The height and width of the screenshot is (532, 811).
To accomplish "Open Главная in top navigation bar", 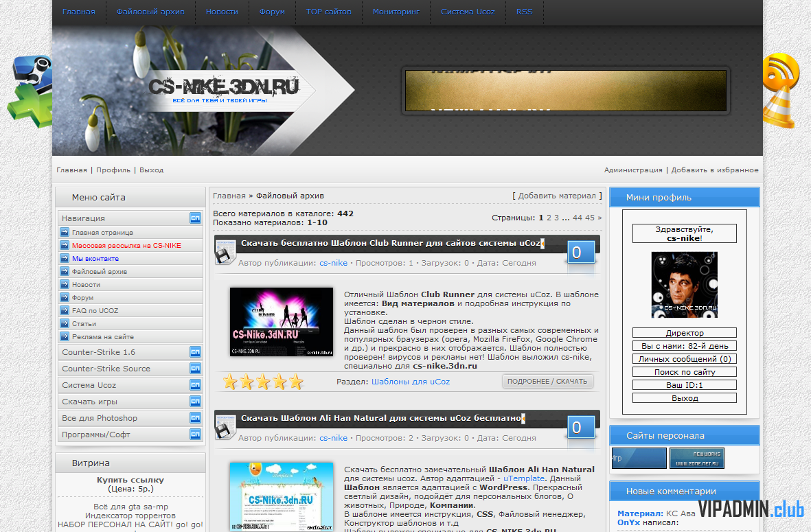I will click(x=78, y=12).
